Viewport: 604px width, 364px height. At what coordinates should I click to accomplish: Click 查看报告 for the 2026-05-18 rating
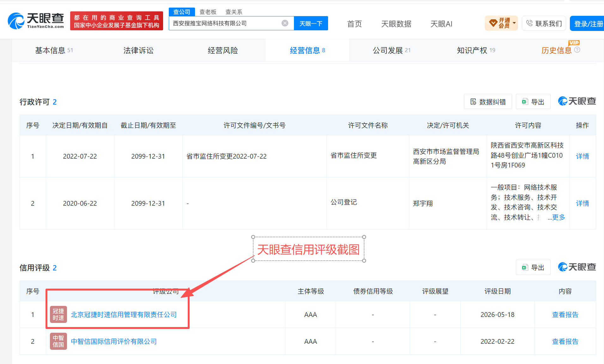[x=565, y=315]
